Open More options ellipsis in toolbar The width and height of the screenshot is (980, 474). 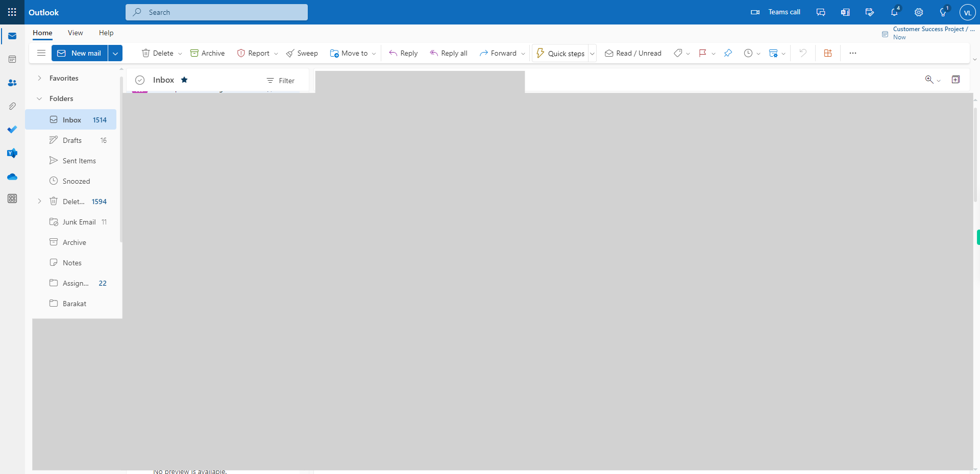pyautogui.click(x=853, y=53)
